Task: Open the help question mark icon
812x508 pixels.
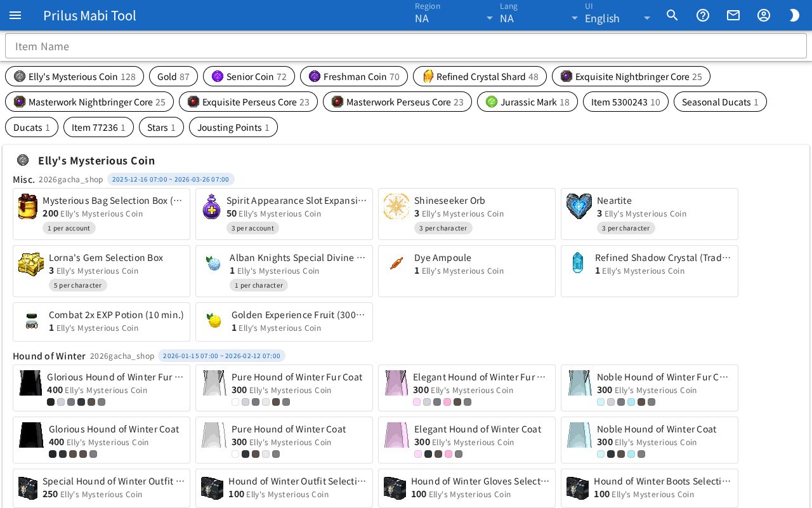Action: click(703, 15)
